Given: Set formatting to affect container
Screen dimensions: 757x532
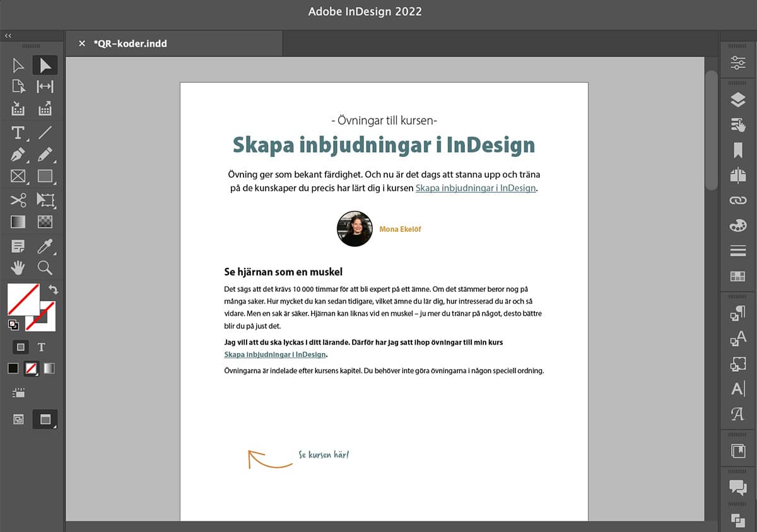Looking at the screenshot, I should coord(21,347).
